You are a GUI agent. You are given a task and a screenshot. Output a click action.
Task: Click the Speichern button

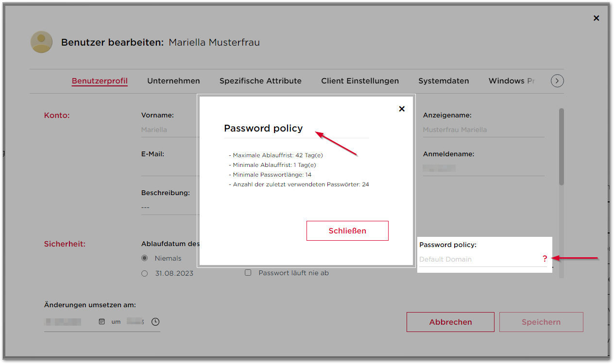541,322
